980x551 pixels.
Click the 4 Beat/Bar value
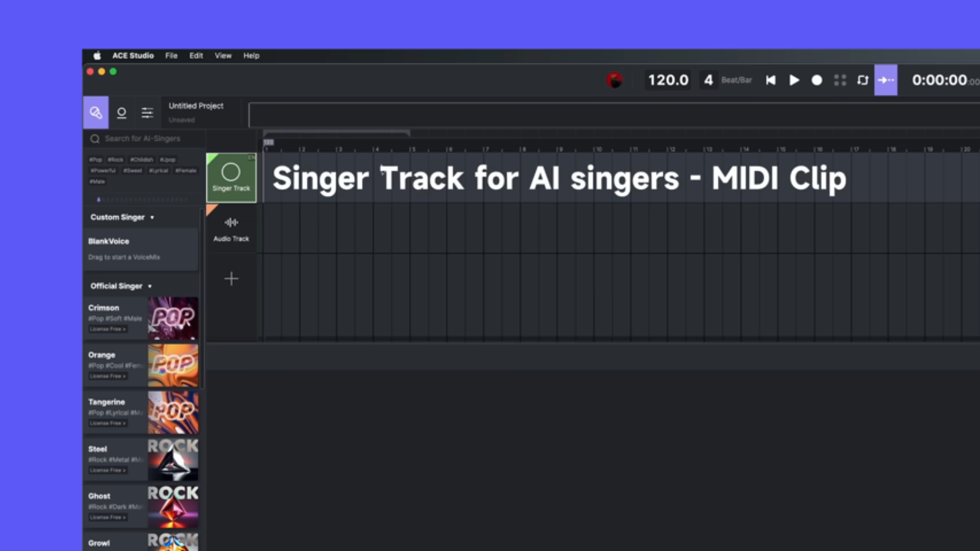pyautogui.click(x=708, y=80)
